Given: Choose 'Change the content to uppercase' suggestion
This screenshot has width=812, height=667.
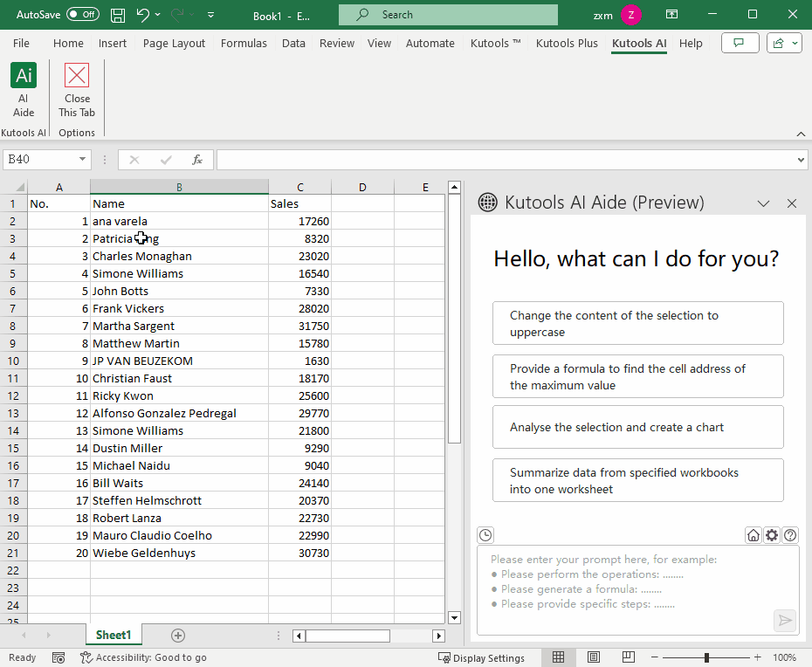Looking at the screenshot, I should coord(638,324).
